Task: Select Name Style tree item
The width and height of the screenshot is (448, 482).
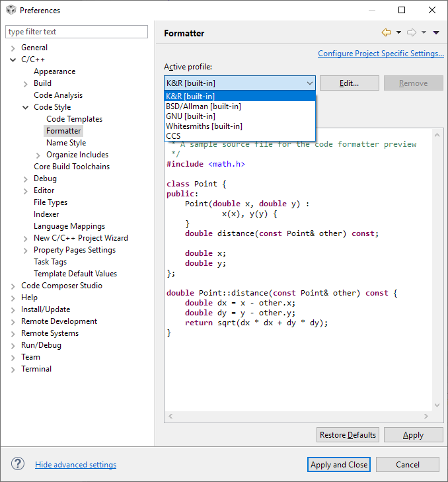Action: tap(66, 143)
